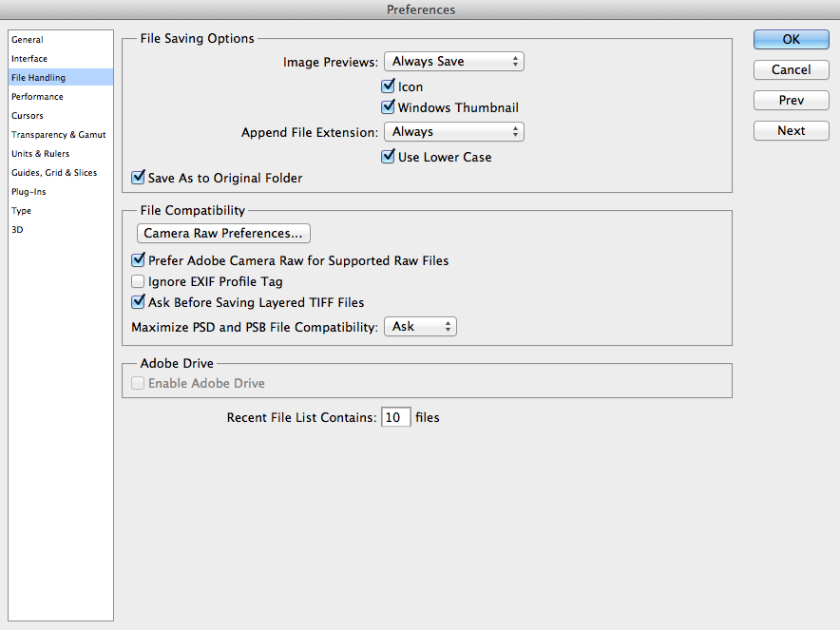Uncheck Ask Before Saving Layered TIFF Files
Screen dimensions: 840x630
(x=138, y=301)
